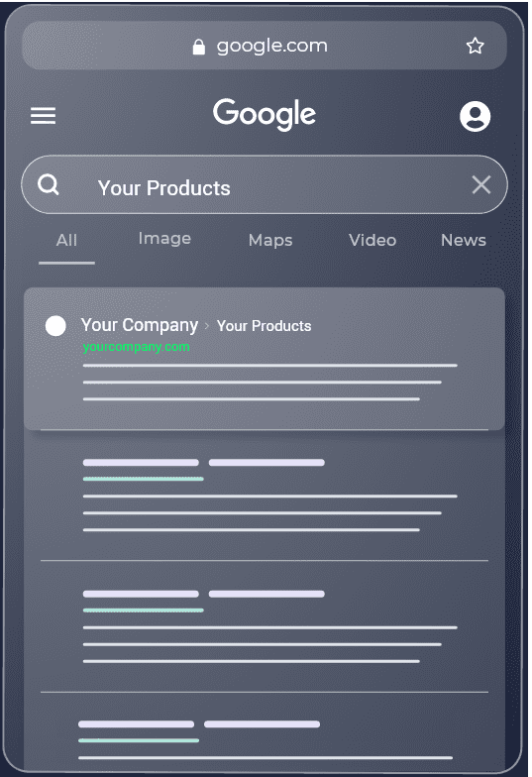The image size is (532, 777).
Task: Open the News results tab
Action: tap(464, 240)
